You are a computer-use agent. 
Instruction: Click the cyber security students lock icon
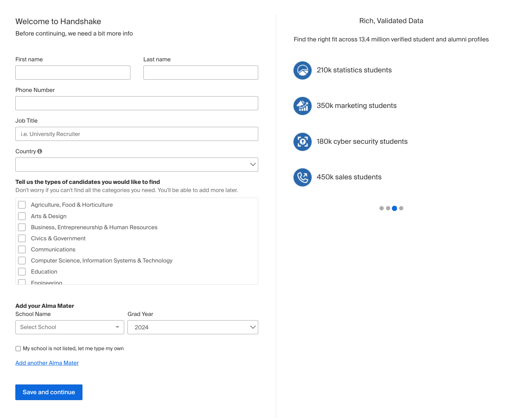pos(302,142)
